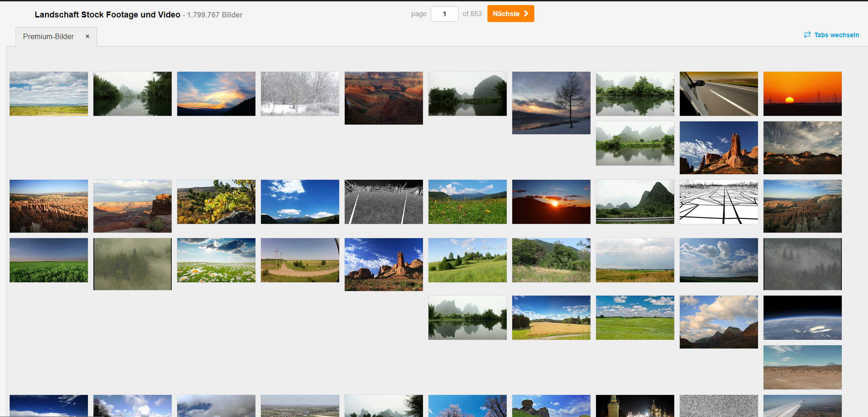The height and width of the screenshot is (417, 868).
Task: Click the Nächste next page button
Action: pyautogui.click(x=510, y=14)
